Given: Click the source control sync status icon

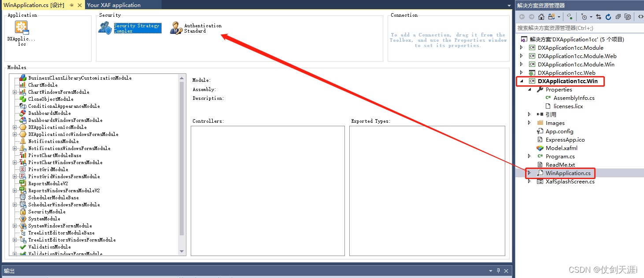Looking at the screenshot, I should click(570, 17).
